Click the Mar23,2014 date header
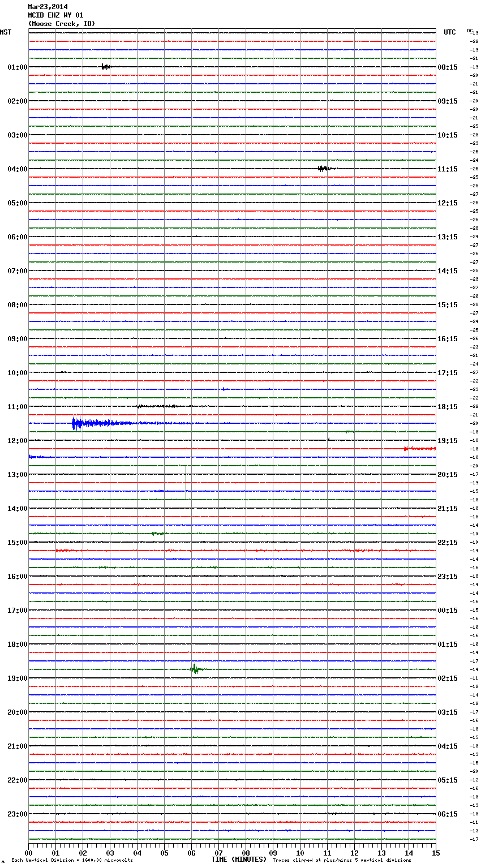The height and width of the screenshot is (868, 481). click(48, 7)
